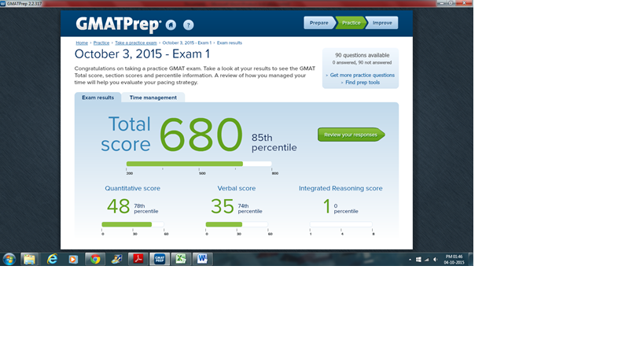Select the GMAT Prep taskbar icon

coord(160,259)
